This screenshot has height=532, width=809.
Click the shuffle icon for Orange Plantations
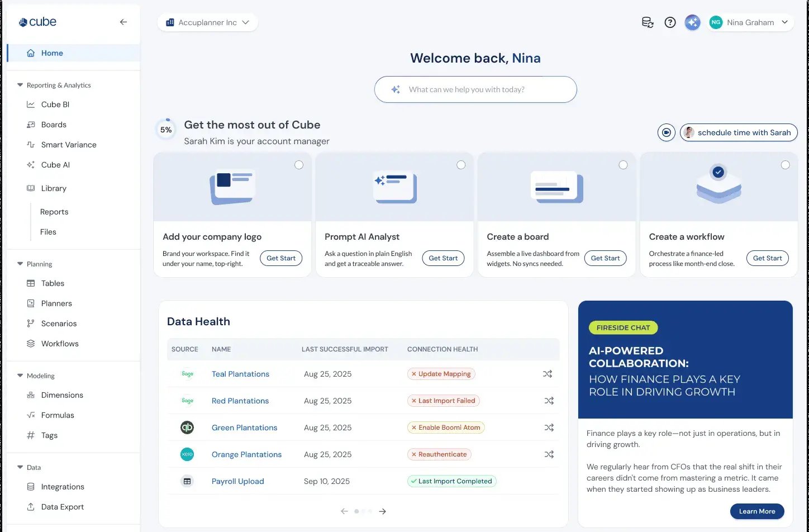[x=549, y=454]
